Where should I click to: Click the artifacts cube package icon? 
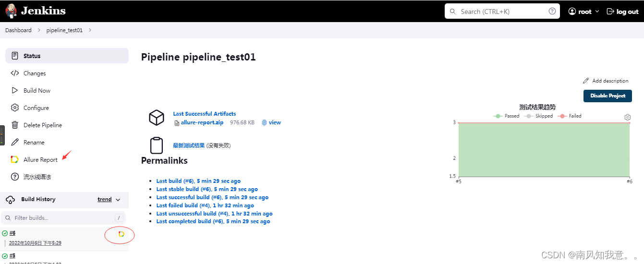(x=157, y=118)
